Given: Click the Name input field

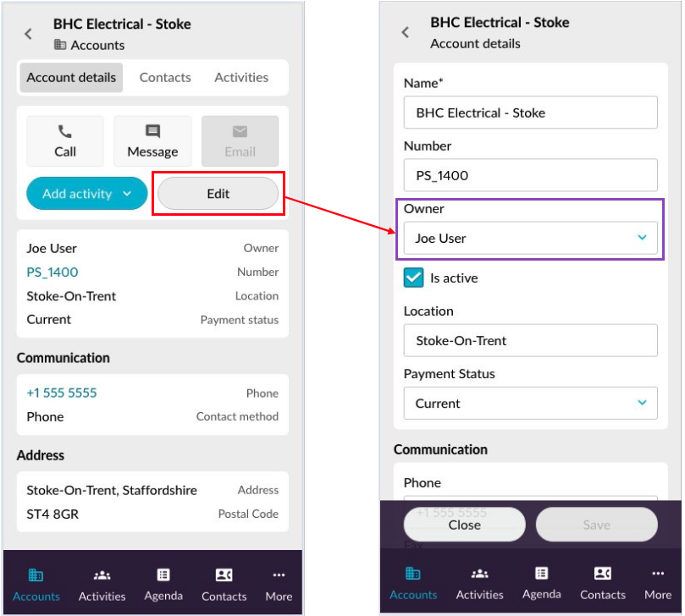Looking at the screenshot, I should pyautogui.click(x=530, y=113).
